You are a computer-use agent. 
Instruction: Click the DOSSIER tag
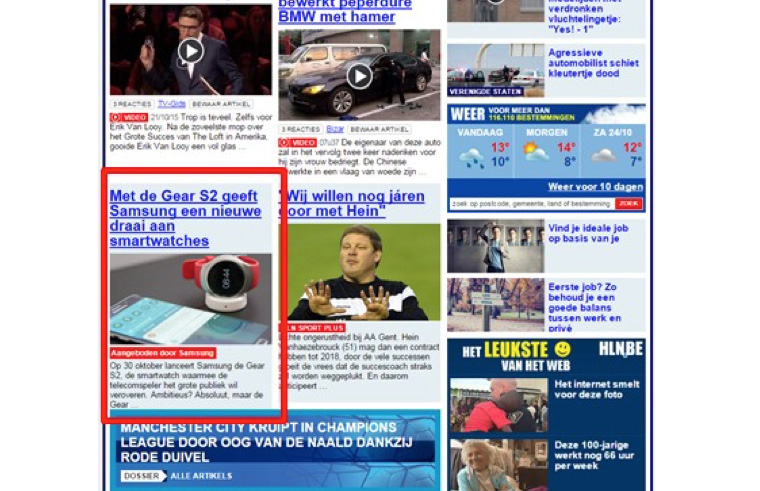point(143,476)
